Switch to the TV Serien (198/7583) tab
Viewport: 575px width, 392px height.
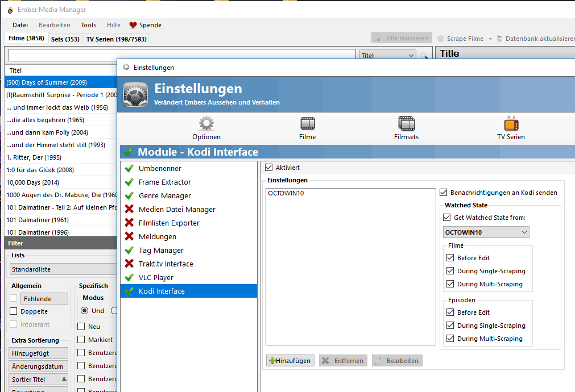[x=117, y=39]
